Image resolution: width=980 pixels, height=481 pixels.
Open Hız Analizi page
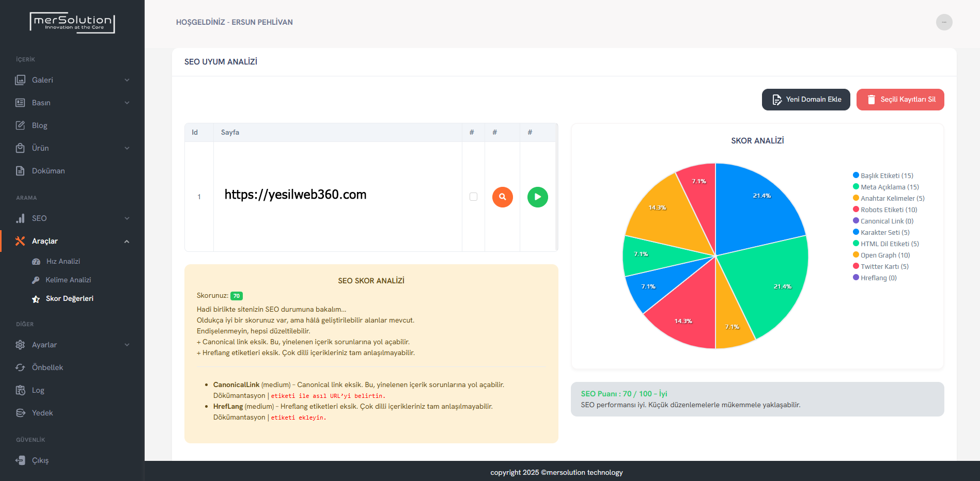pyautogui.click(x=63, y=261)
